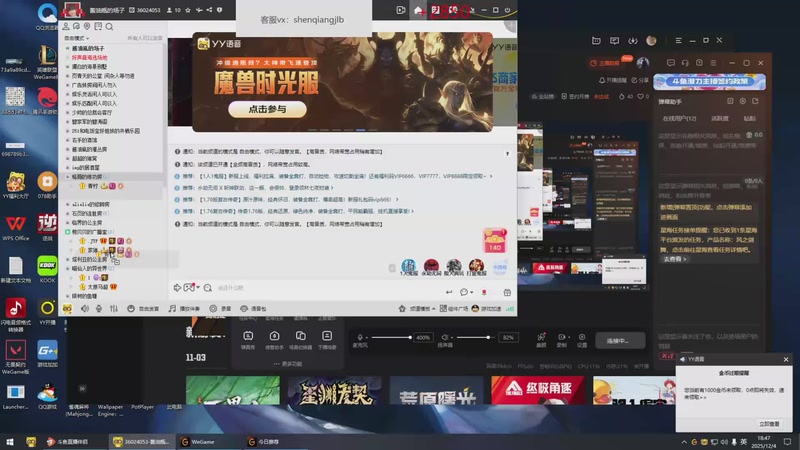Open the contacts person icon in YY sidebar
Image resolution: width=800 pixels, height=450 pixels.
click(66, 27)
